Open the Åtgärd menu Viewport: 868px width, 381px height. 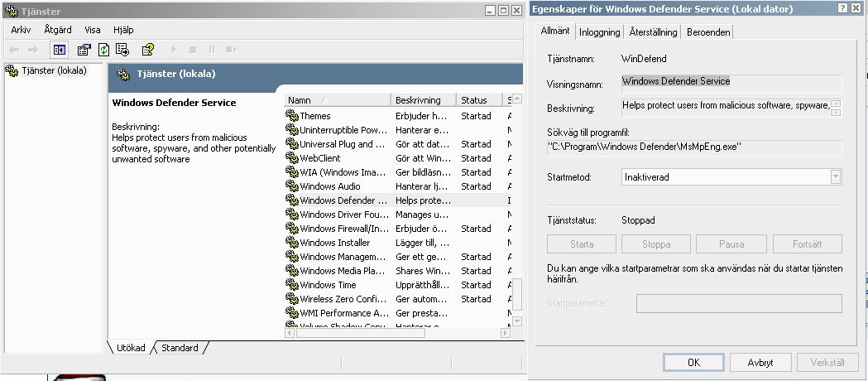pos(58,30)
